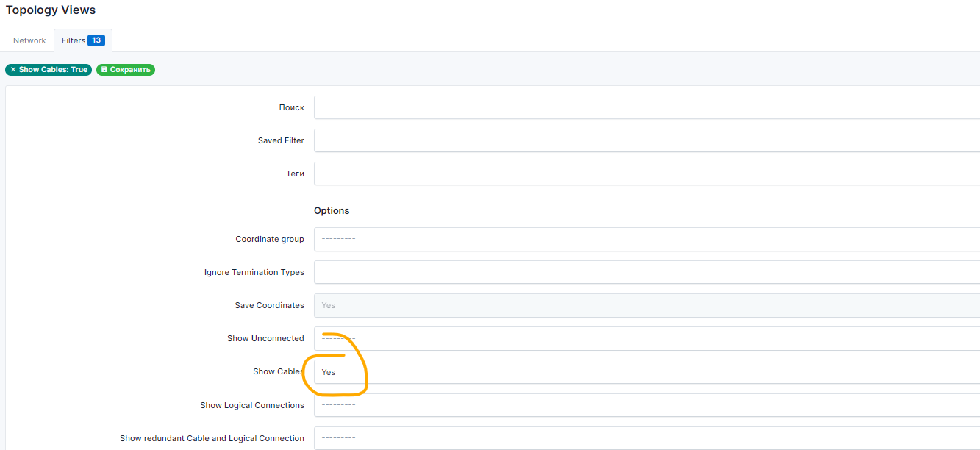The image size is (980, 450).
Task: Expand Show redundant Cable and Logical Connection field
Action: tap(647, 438)
